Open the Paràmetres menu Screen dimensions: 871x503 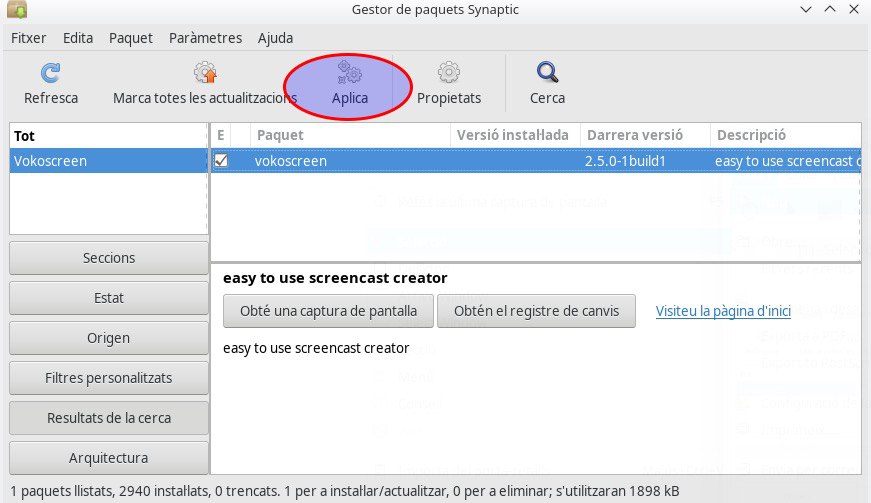tap(206, 38)
